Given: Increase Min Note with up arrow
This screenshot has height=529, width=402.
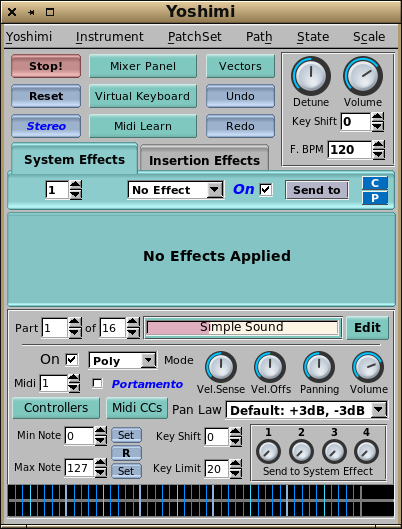Looking at the screenshot, I should [x=100, y=431].
